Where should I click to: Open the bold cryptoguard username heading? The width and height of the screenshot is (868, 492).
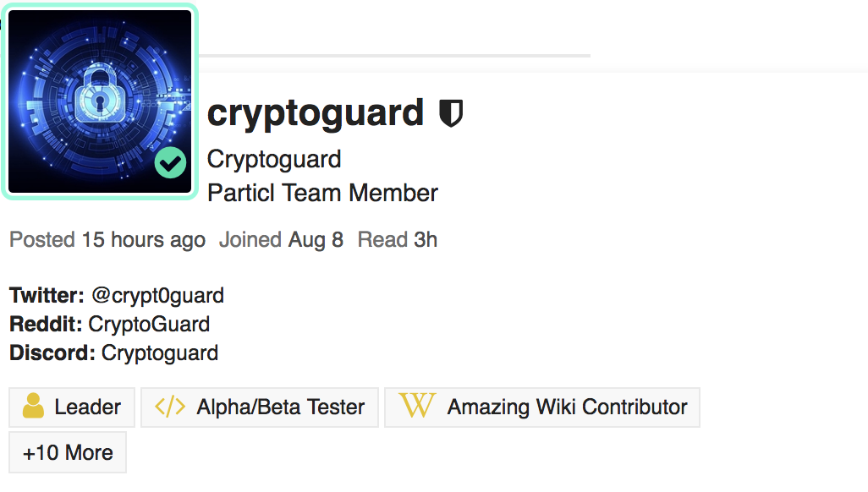315,112
